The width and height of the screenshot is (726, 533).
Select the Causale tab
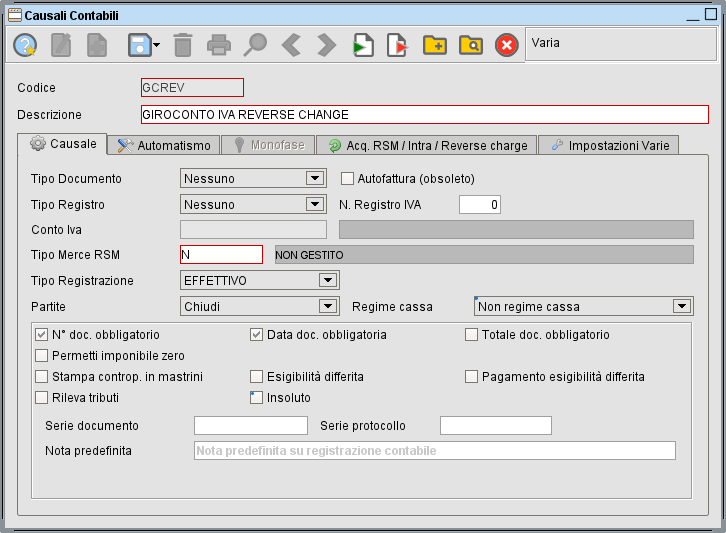(63, 144)
